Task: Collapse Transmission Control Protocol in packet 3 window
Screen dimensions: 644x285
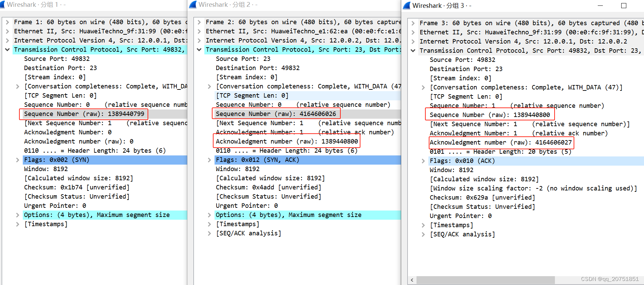Action: (x=413, y=51)
